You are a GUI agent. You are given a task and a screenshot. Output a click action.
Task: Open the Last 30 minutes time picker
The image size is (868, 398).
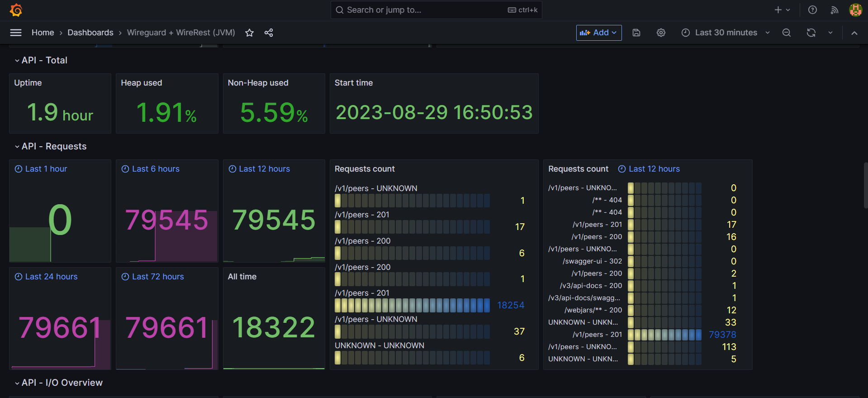point(726,33)
